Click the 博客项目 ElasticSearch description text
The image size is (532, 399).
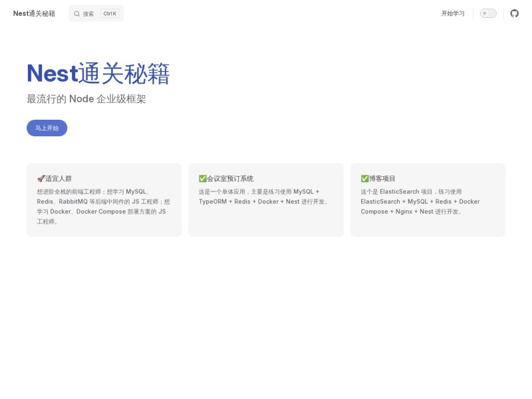420,201
